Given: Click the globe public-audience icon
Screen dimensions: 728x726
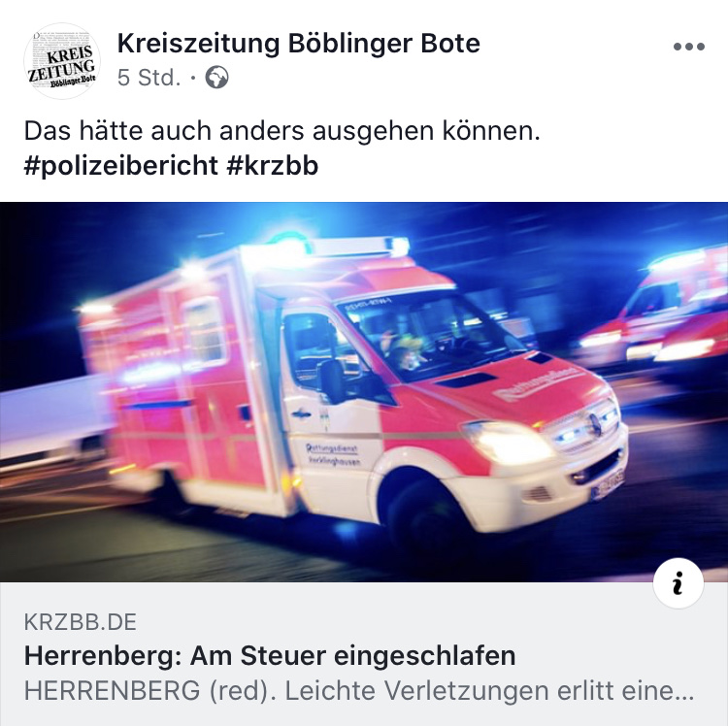Looking at the screenshot, I should [x=216, y=77].
